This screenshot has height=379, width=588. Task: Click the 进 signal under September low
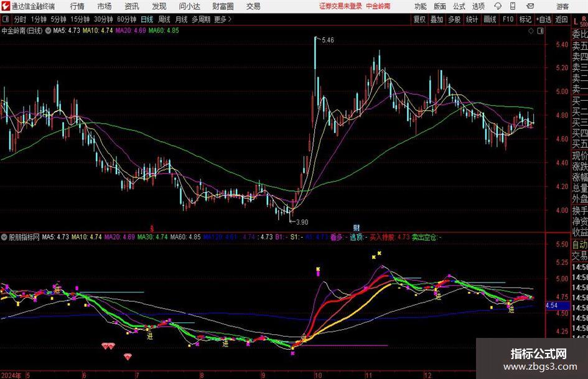point(304,338)
